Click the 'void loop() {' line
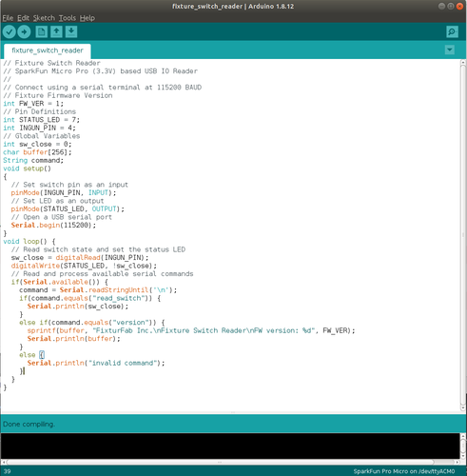467x476 pixels. (x=29, y=242)
